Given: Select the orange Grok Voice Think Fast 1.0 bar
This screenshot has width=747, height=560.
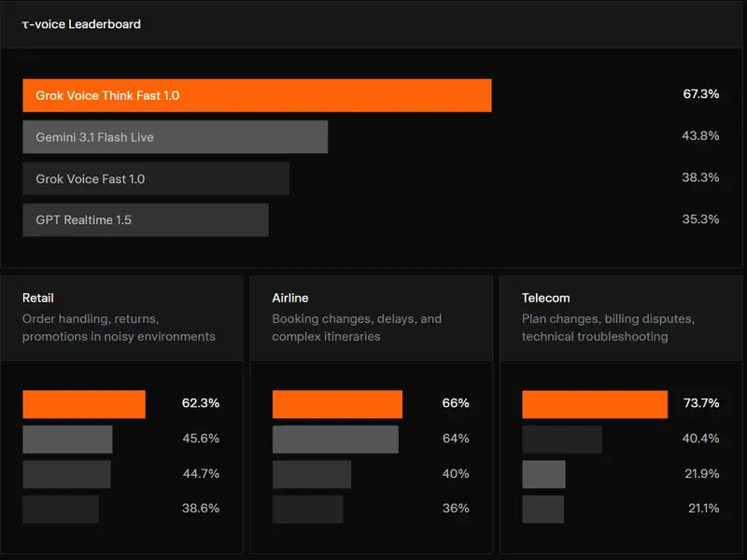Looking at the screenshot, I should (257, 95).
